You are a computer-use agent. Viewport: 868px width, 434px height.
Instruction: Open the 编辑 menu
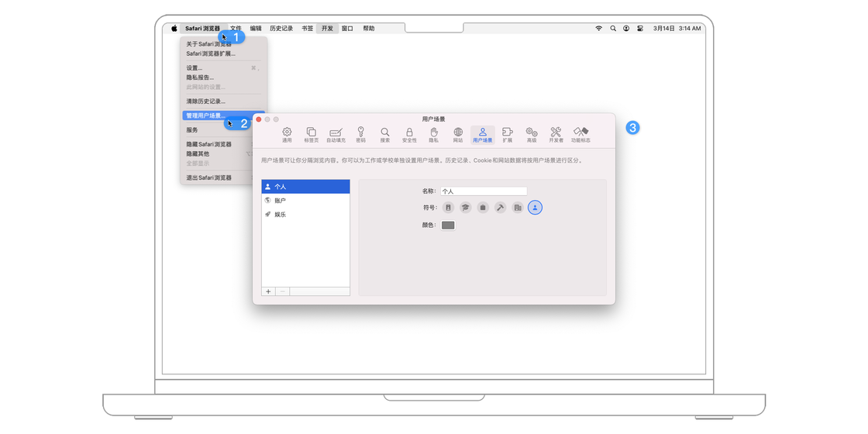[256, 28]
